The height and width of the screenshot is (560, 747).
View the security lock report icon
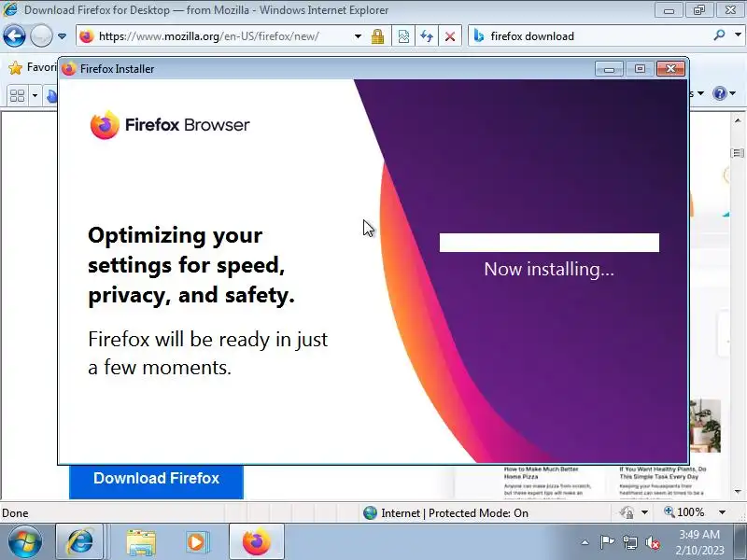378,36
